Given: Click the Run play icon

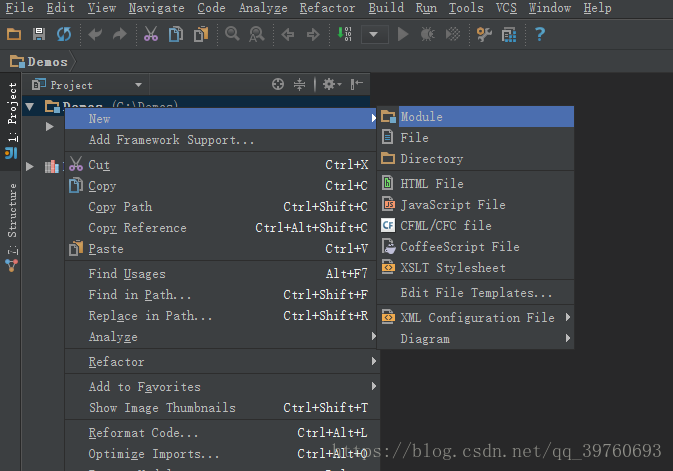Looking at the screenshot, I should point(403,34).
